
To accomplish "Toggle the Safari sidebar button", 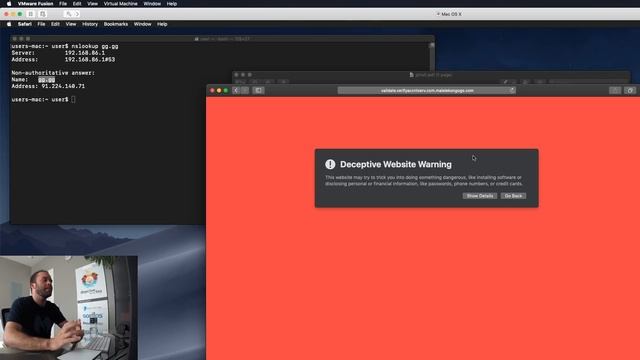I will [258, 90].
